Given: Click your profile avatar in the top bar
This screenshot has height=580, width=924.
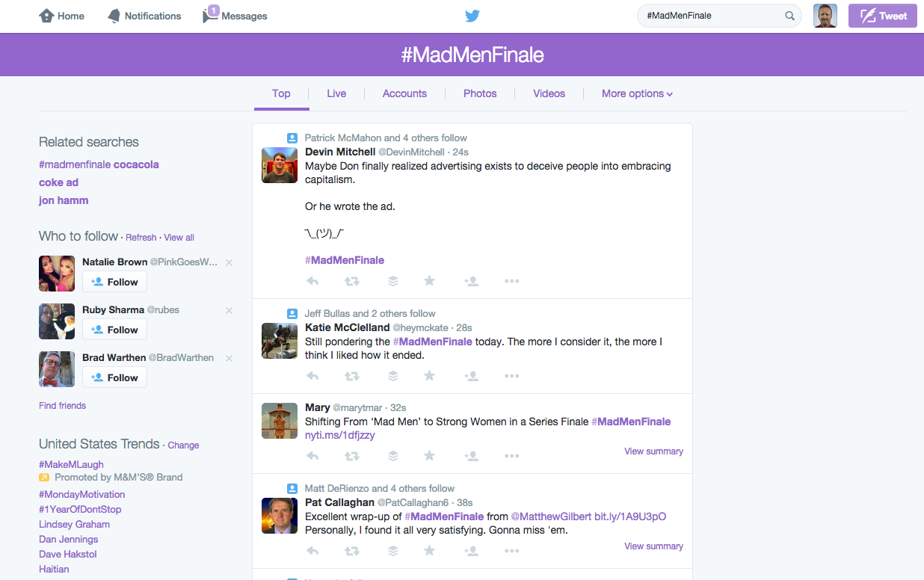Looking at the screenshot, I should click(x=825, y=15).
